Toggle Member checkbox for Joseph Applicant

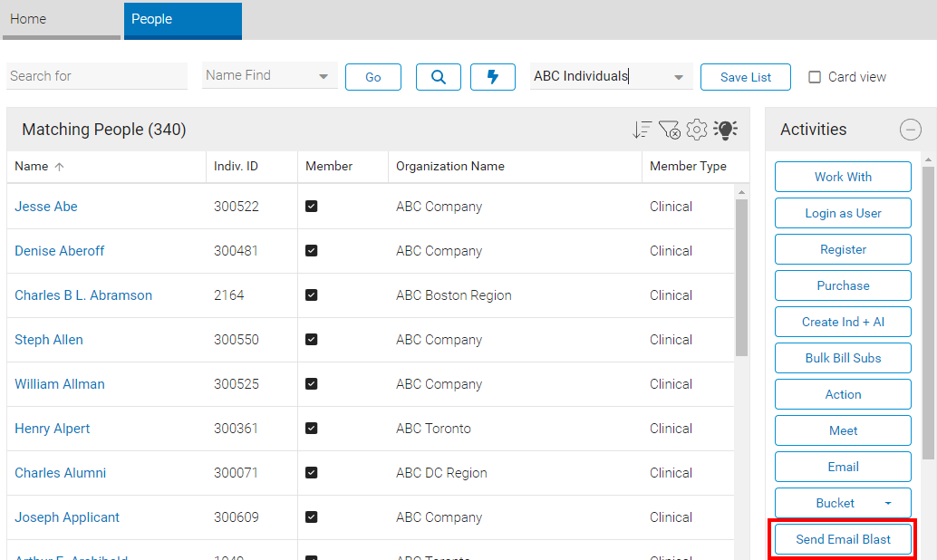tap(312, 517)
